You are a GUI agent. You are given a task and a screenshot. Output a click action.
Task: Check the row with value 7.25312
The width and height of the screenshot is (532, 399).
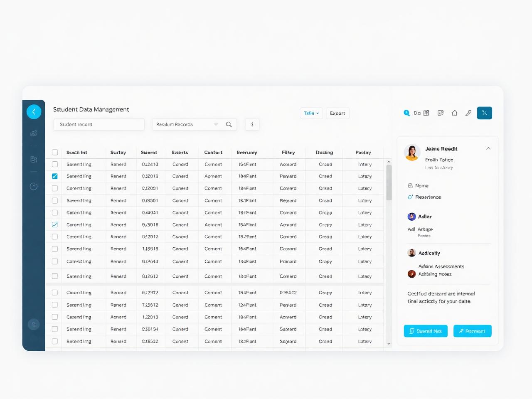[54, 305]
